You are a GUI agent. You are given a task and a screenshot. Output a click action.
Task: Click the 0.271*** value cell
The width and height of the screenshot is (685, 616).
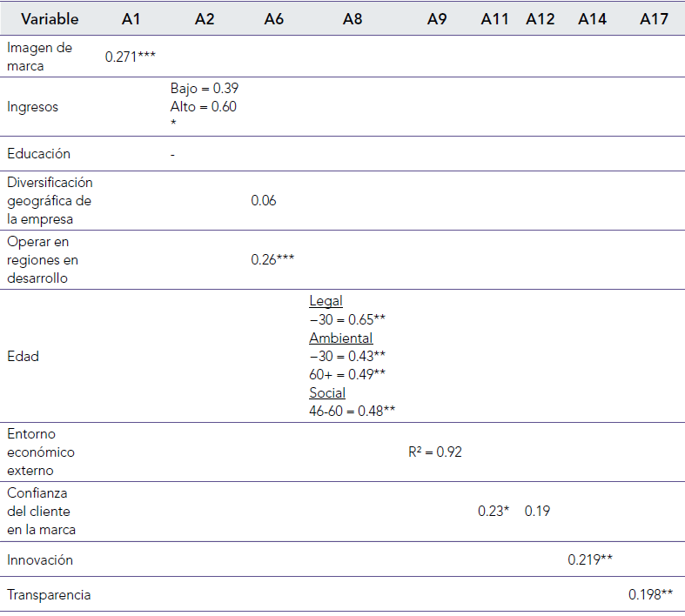(x=130, y=57)
